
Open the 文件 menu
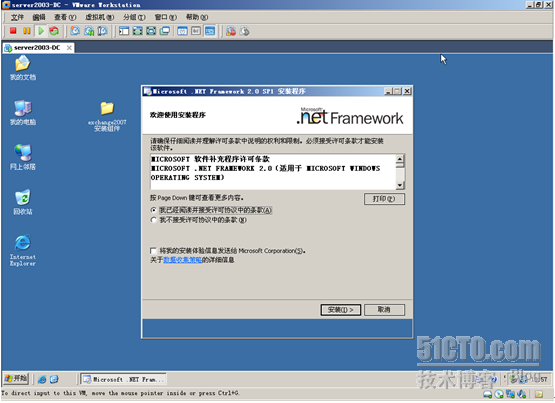17,17
